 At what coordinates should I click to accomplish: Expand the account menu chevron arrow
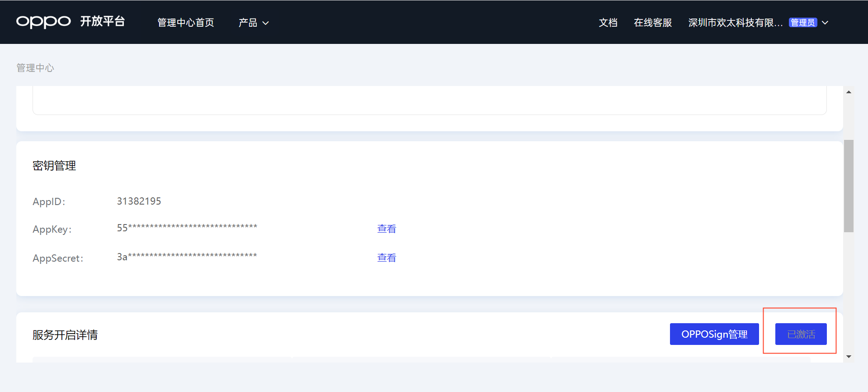[825, 23]
